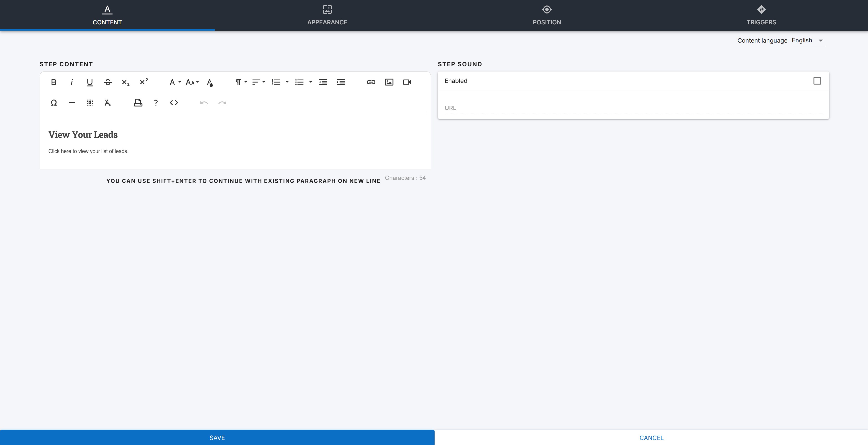Click the print icon in toolbar
This screenshot has width=868, height=445.
point(138,103)
